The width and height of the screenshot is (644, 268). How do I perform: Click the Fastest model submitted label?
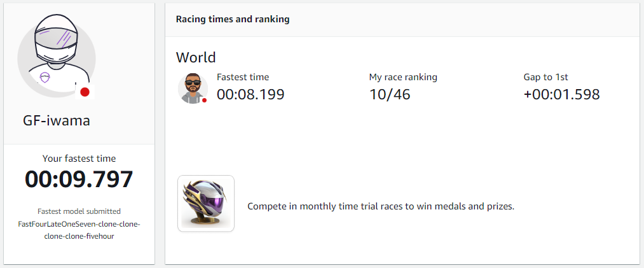[79, 211]
